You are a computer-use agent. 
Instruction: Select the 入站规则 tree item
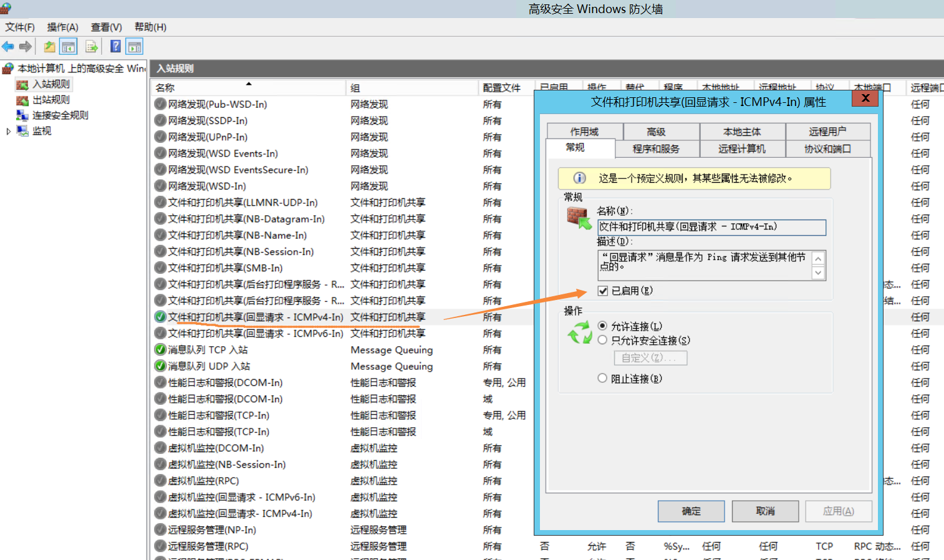pos(51,84)
